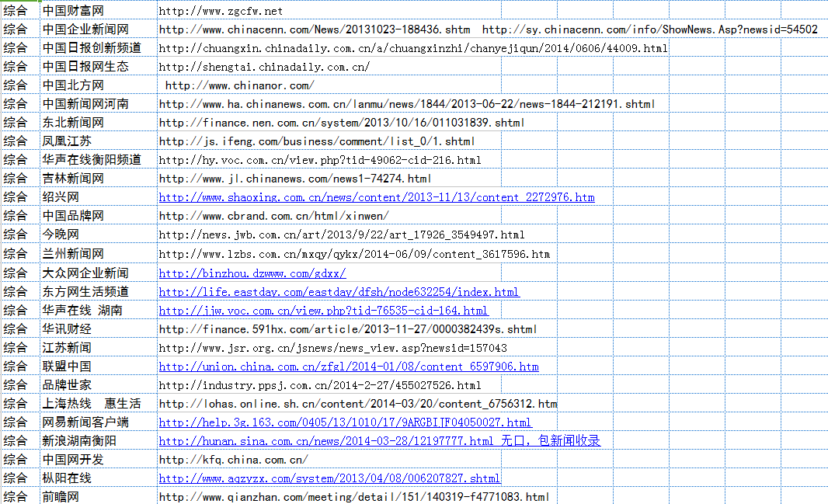Select the cell 绍兴网

pyautogui.click(x=98, y=196)
